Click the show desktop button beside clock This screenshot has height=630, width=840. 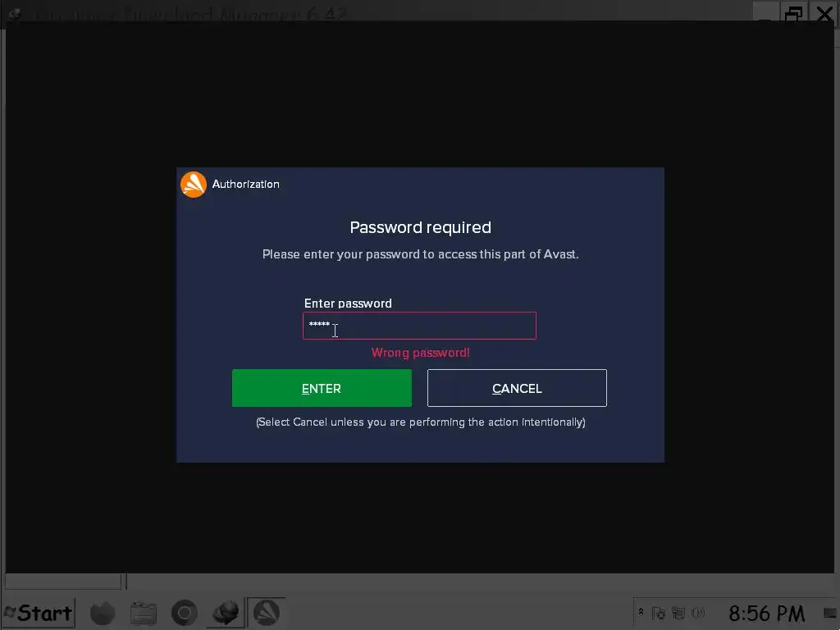click(830, 613)
